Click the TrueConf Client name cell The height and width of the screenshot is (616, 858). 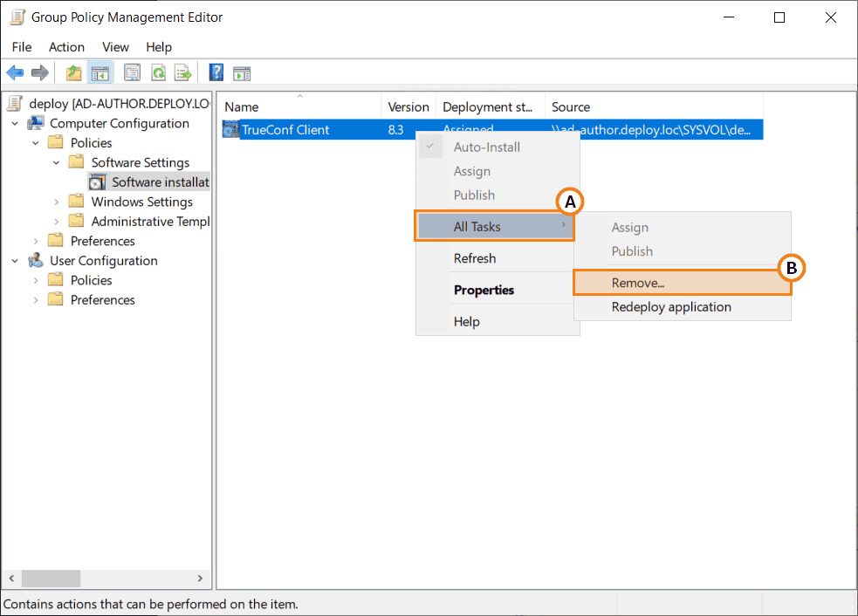285,130
